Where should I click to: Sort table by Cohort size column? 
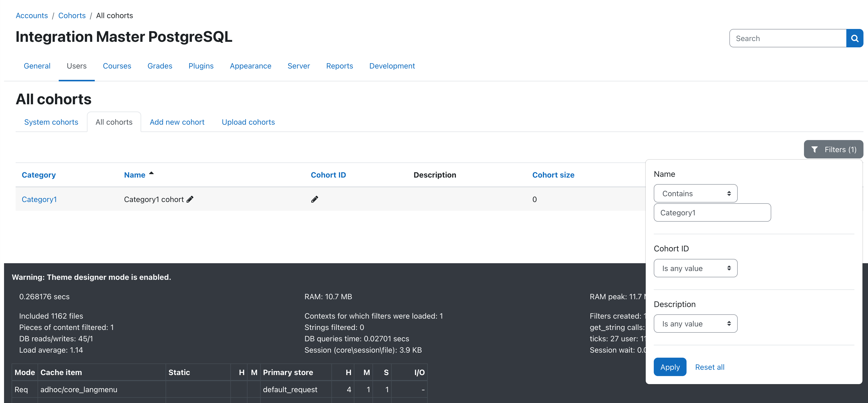click(x=553, y=175)
